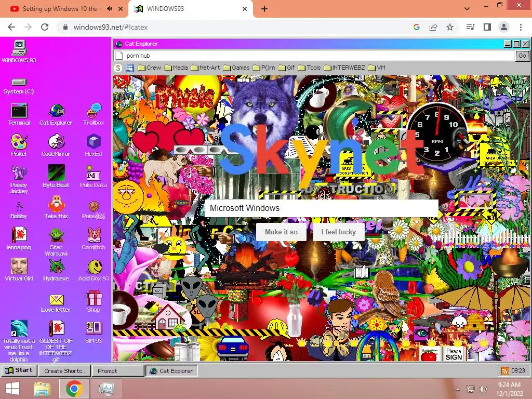Open lenna.png image file

point(19,239)
